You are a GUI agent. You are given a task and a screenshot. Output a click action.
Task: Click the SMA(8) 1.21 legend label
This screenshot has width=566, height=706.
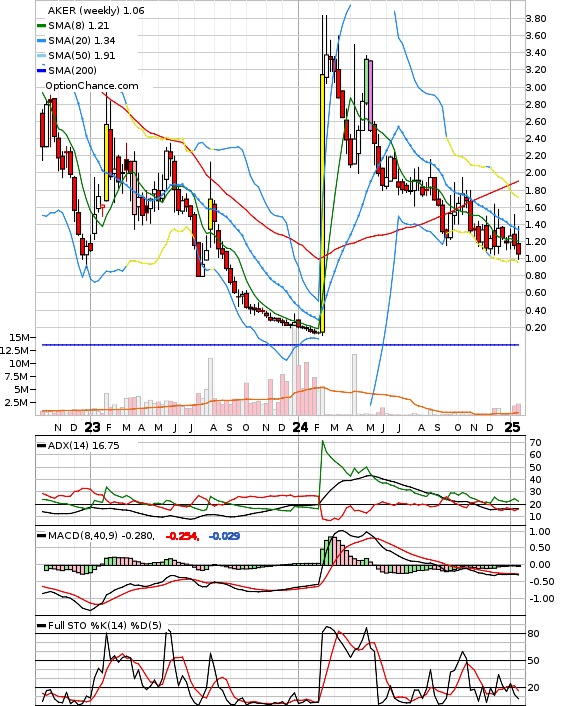coord(79,26)
